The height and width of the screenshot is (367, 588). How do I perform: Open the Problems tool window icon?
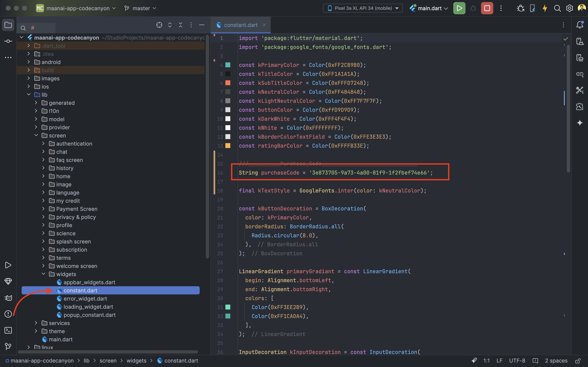8,314
